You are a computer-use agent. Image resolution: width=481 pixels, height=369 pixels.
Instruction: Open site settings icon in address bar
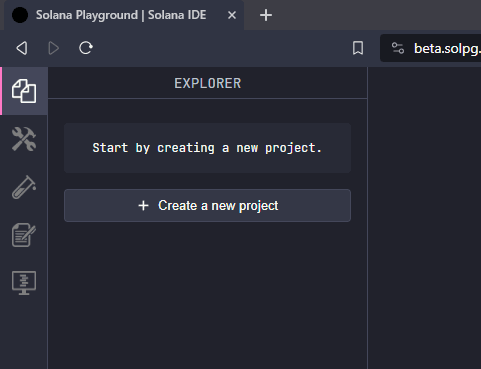coord(398,48)
